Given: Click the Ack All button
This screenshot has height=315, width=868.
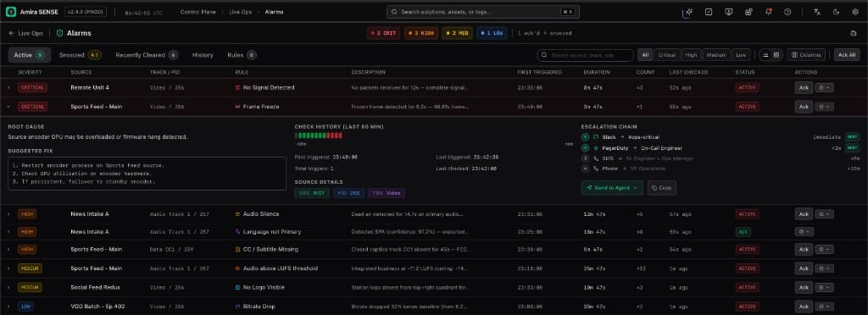Looking at the screenshot, I should 847,55.
